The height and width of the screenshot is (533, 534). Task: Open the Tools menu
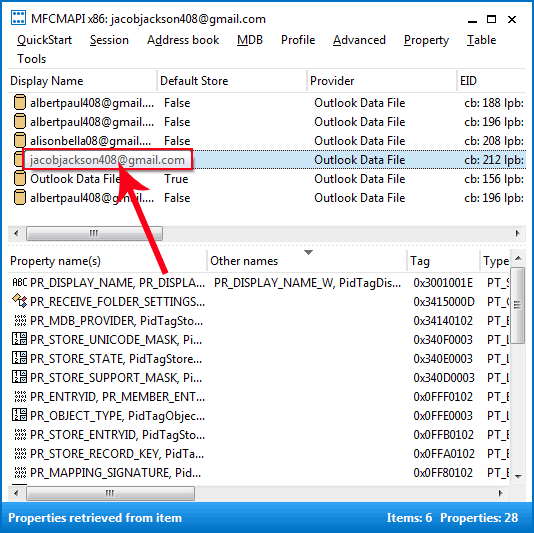pyautogui.click(x=31, y=59)
